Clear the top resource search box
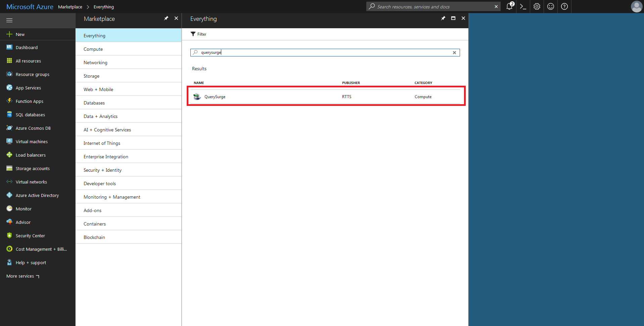 (x=496, y=7)
